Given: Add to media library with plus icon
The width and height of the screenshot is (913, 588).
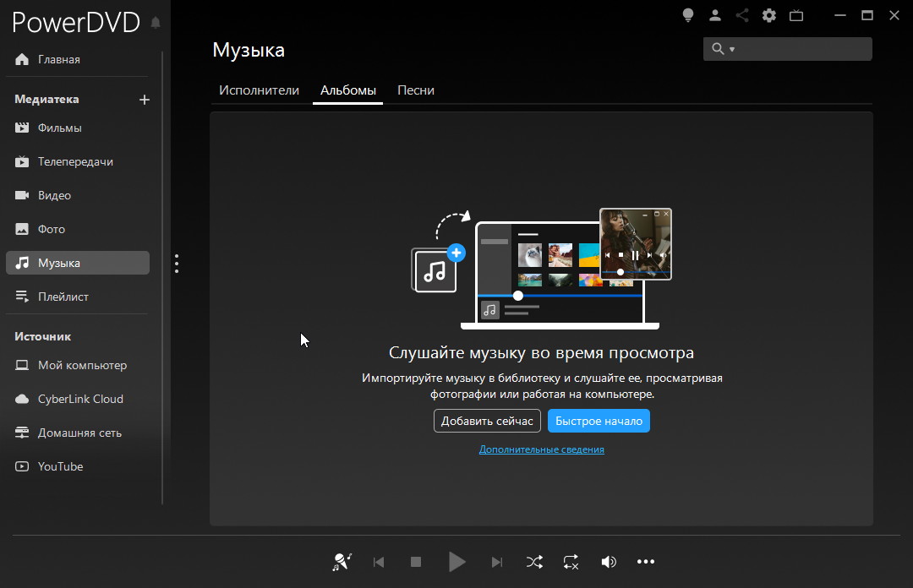Looking at the screenshot, I should tap(145, 100).
